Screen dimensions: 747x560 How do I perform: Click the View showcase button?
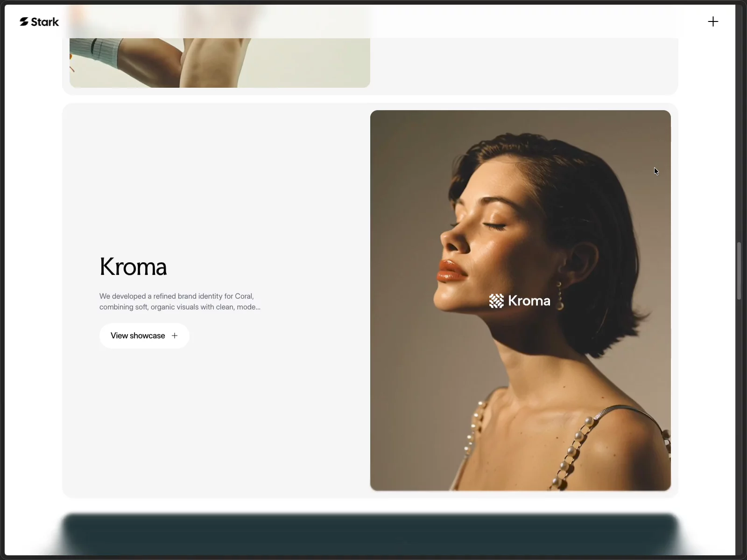pyautogui.click(x=144, y=336)
